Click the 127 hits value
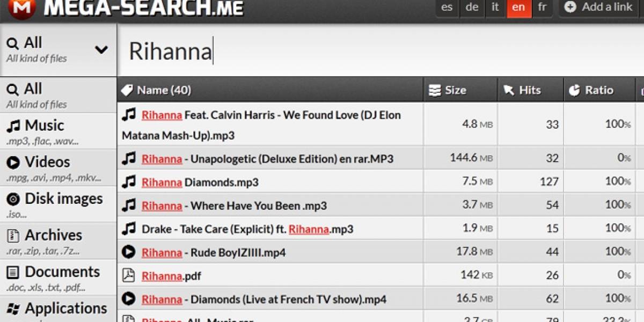Image resolution: width=644 pixels, height=322 pixels. click(549, 181)
